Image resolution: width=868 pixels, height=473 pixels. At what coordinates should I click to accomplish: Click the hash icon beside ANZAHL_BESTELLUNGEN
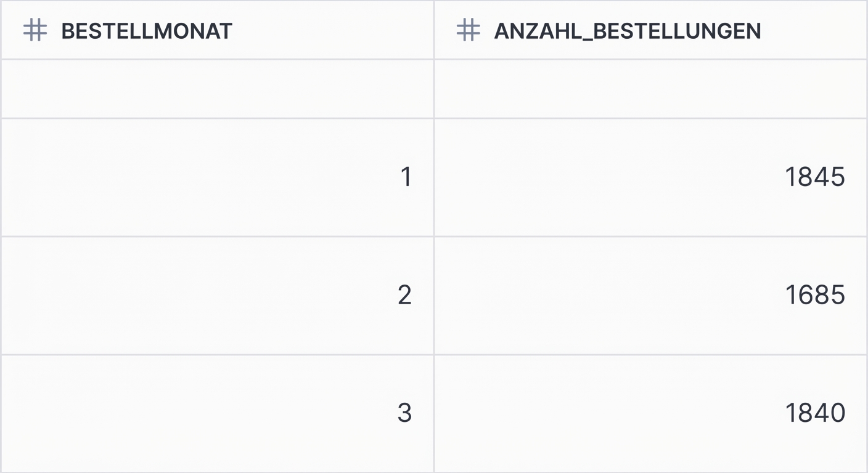[x=468, y=30]
